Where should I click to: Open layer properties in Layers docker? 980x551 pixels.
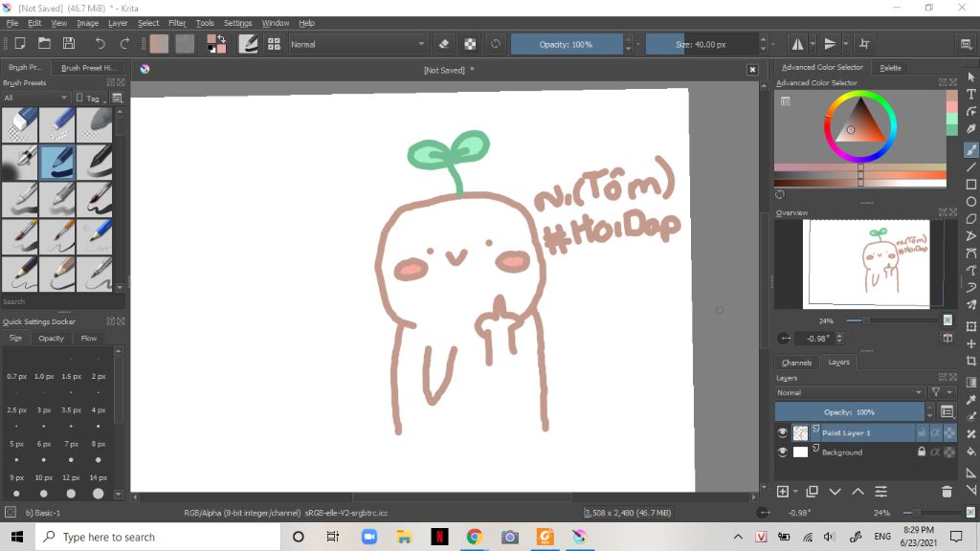(880, 492)
